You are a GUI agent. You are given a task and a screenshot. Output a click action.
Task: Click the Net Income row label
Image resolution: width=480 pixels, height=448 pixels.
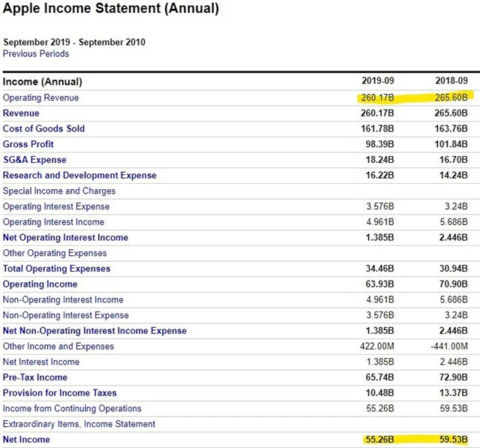tap(26, 440)
